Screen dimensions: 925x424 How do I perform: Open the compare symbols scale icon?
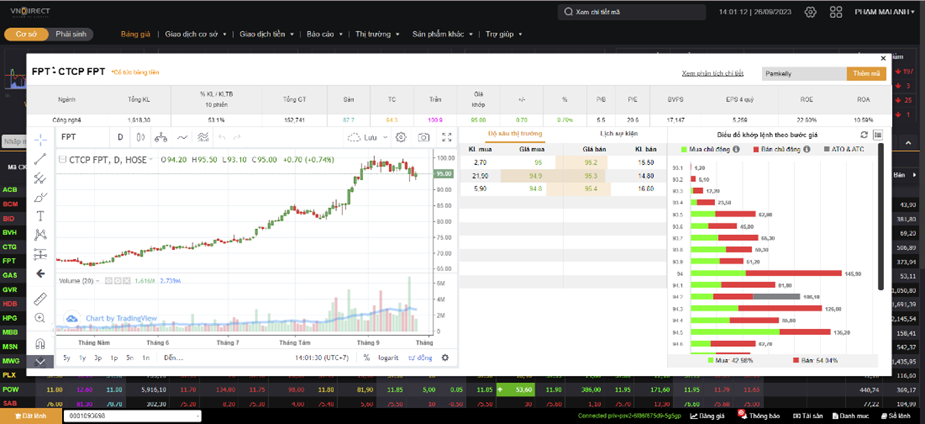point(160,137)
